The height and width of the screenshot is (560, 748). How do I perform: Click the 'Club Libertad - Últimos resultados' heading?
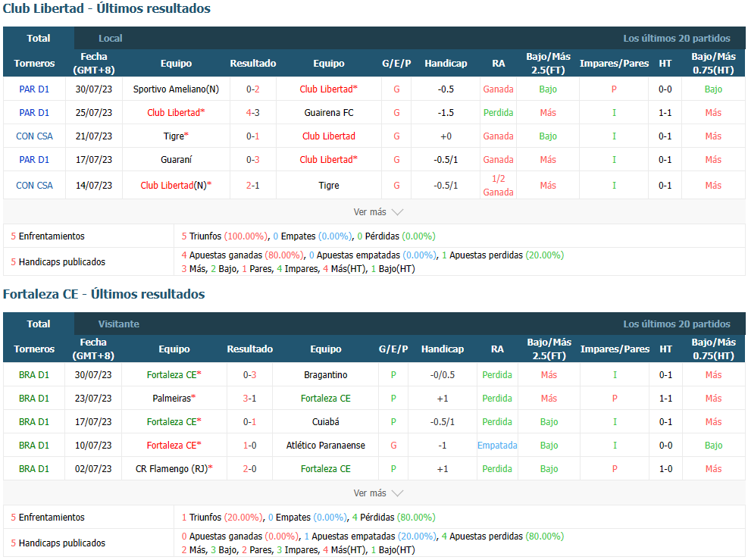[x=107, y=8]
